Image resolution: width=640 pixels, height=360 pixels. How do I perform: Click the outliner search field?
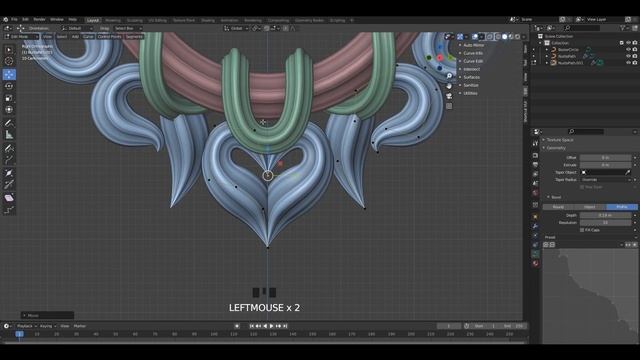pyautogui.click(x=582, y=28)
